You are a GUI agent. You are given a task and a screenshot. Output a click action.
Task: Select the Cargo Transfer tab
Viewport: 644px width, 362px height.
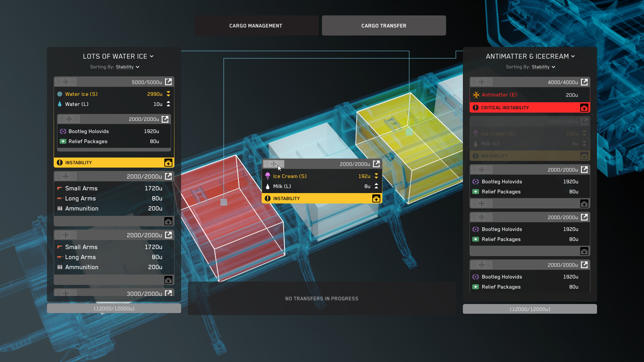[x=384, y=25]
